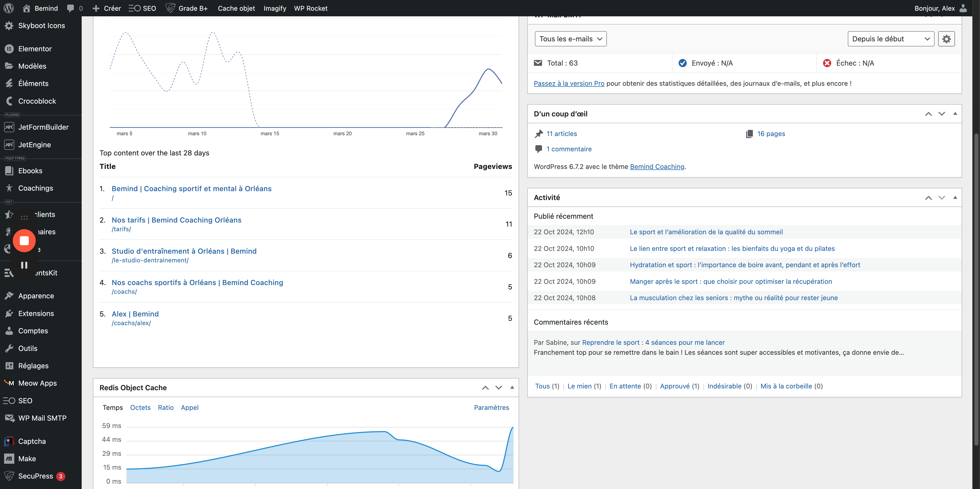980x489 pixels.
Task: Open Ebooks post type in sidebar
Action: coord(41,171)
